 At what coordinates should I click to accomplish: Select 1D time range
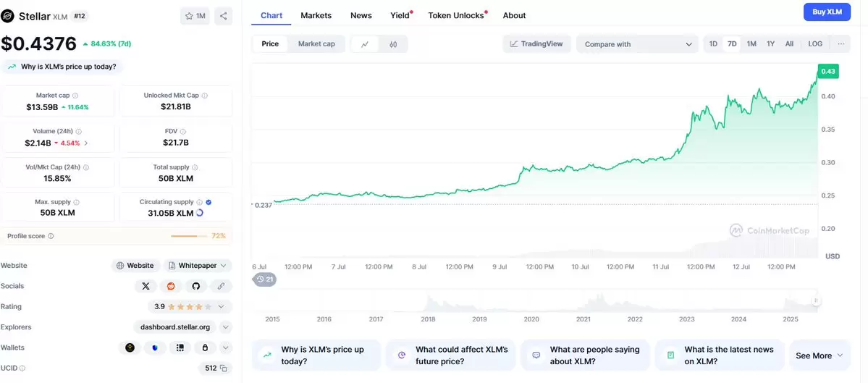[714, 43]
